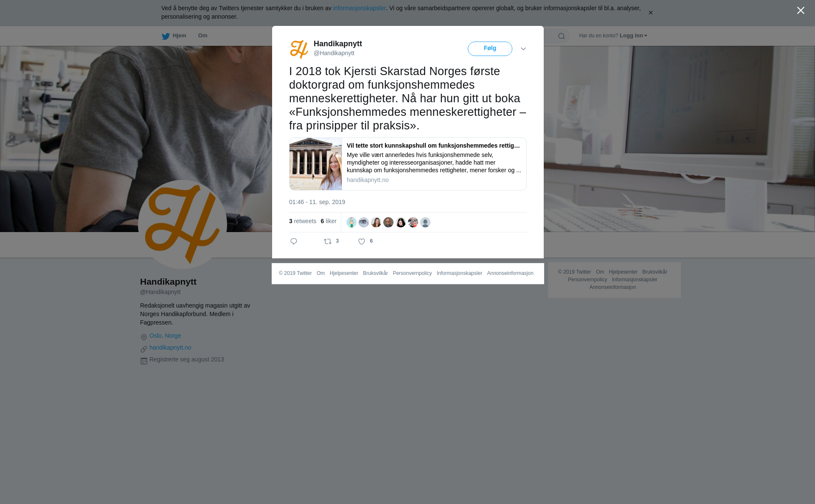Open the last gray default avatar
The image size is (815, 504).
pyautogui.click(x=425, y=222)
